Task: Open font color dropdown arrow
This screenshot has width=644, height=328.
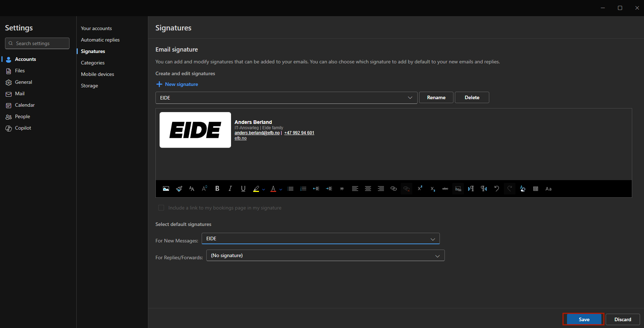Action: point(281,189)
